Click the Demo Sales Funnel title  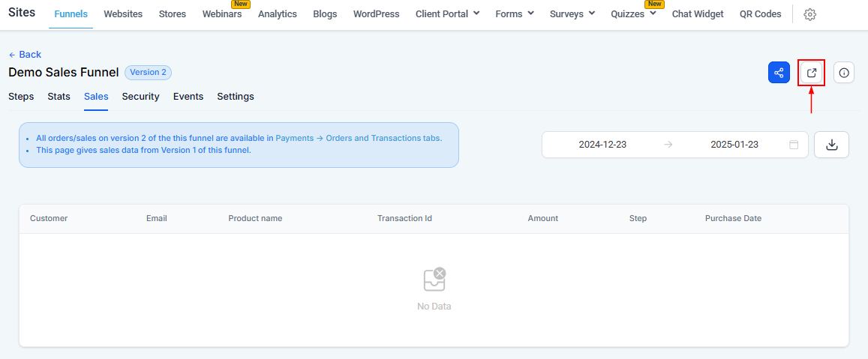pos(64,73)
